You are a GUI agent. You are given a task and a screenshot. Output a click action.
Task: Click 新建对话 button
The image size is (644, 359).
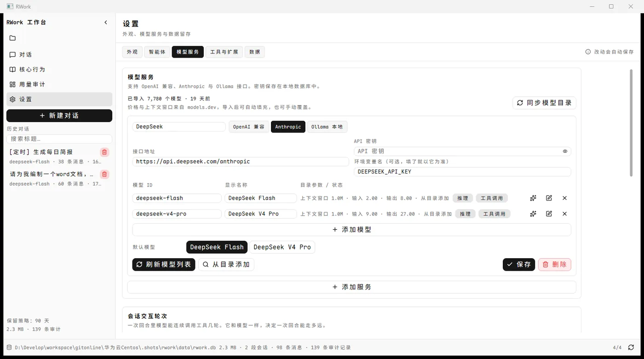pos(59,116)
